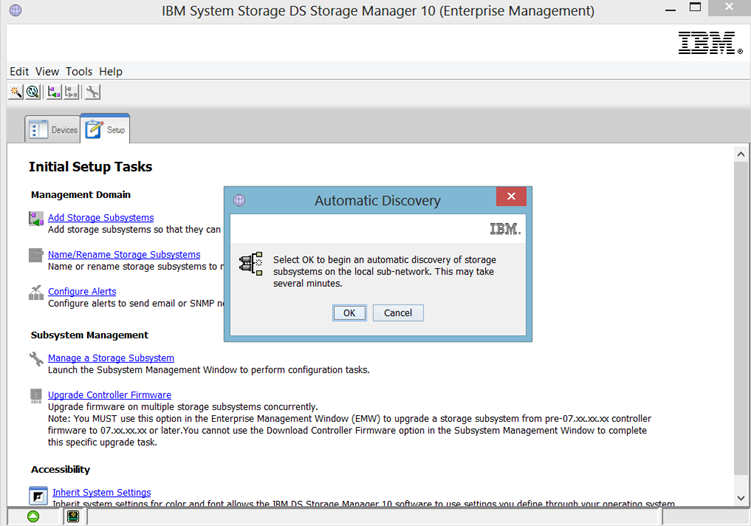Click the grayed remove subsystem toolbar icon

pos(72,91)
